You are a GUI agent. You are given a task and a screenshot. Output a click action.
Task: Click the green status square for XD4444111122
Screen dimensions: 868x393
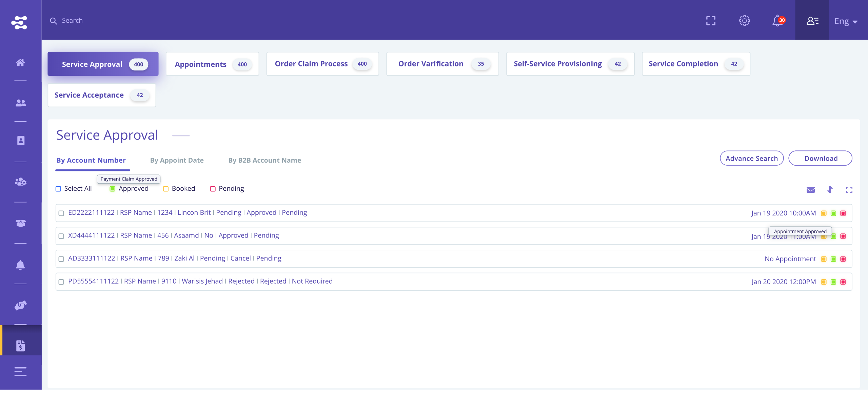click(833, 236)
